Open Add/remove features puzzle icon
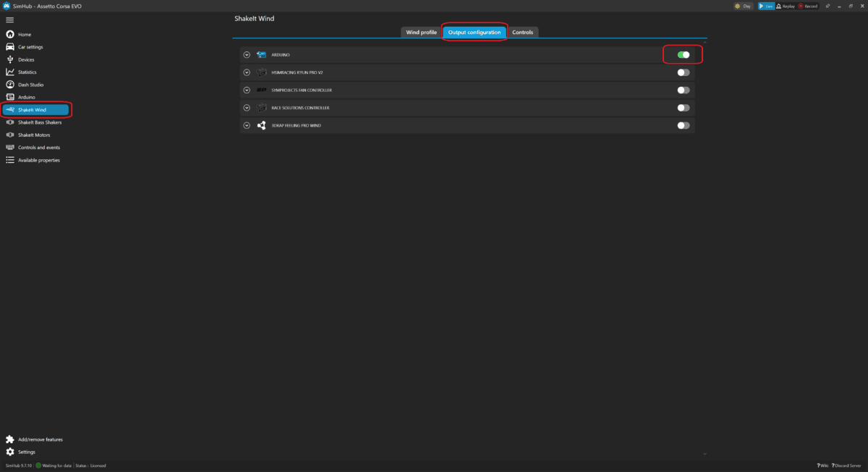This screenshot has width=868, height=472. (10, 439)
